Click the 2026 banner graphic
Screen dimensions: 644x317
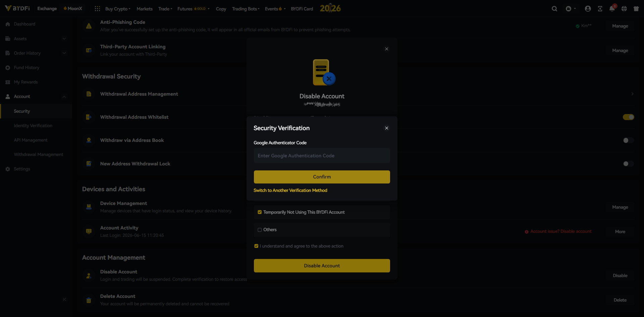[330, 8]
